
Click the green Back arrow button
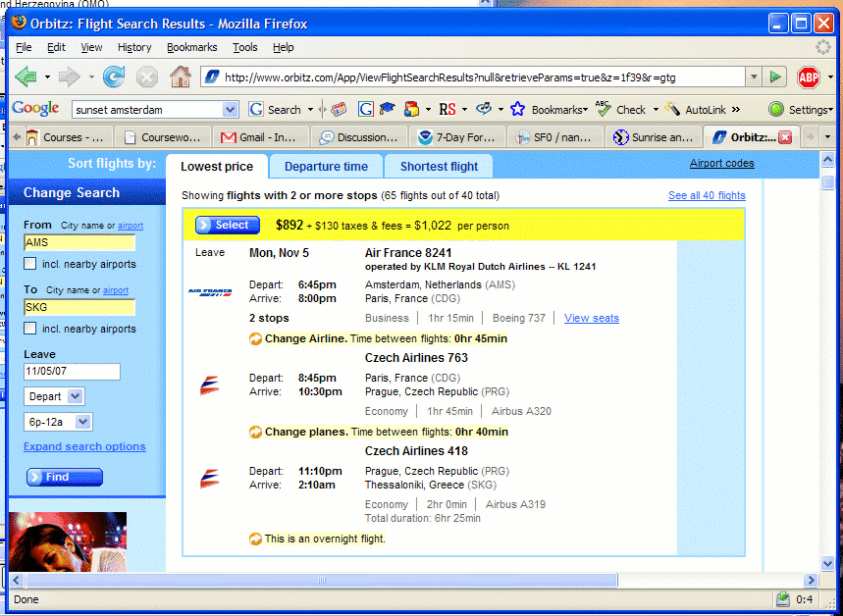click(26, 77)
